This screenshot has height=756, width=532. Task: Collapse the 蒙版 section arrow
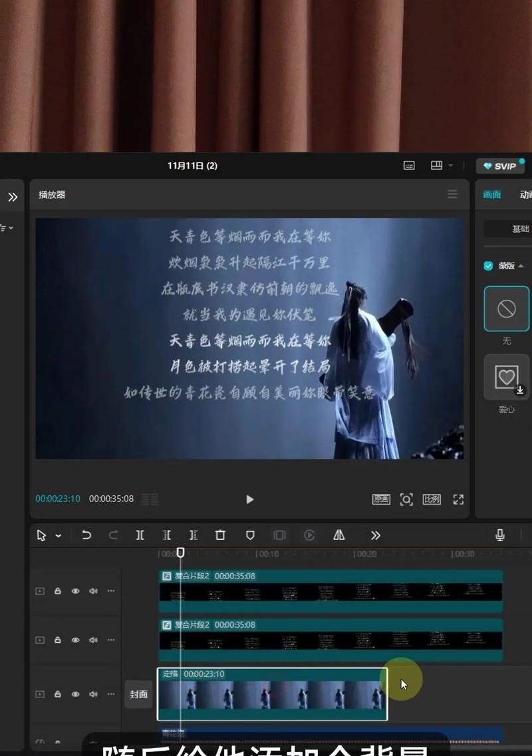pyautogui.click(x=521, y=266)
